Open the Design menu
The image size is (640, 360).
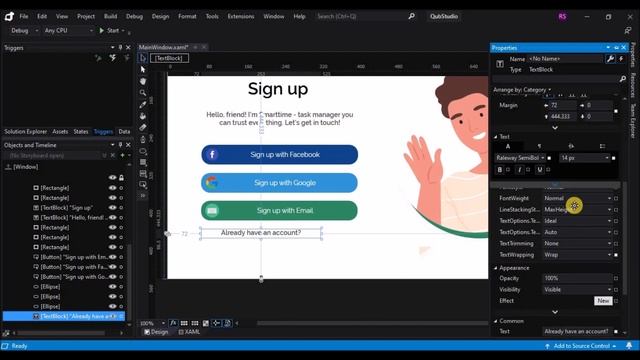click(160, 16)
